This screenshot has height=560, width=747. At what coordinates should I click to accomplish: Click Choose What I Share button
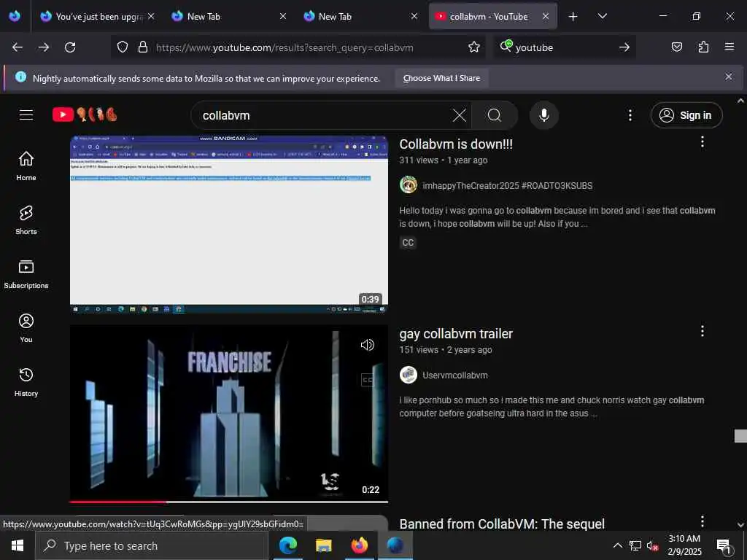pyautogui.click(x=441, y=78)
